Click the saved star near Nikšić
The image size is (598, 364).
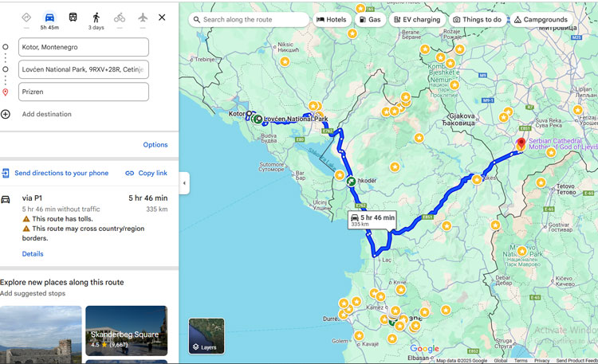[x=285, y=61]
